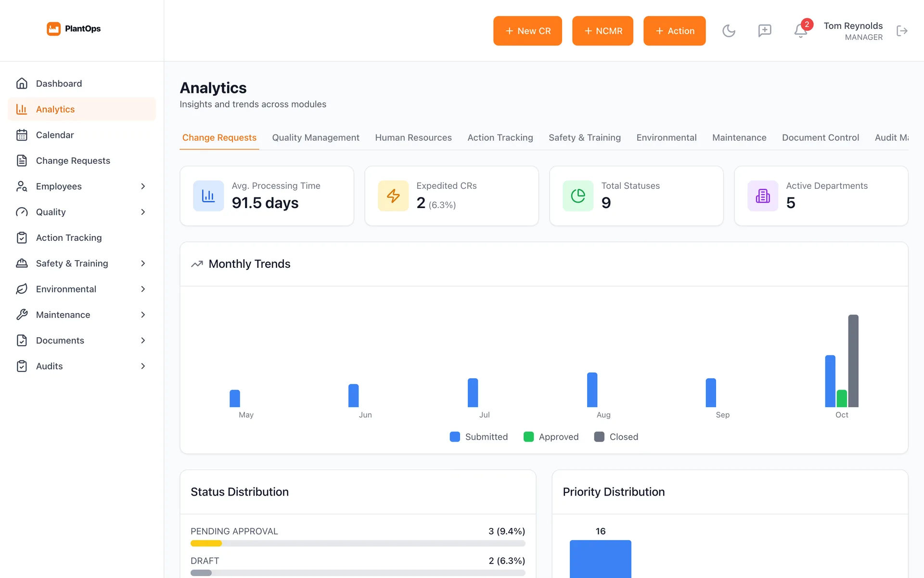This screenshot has height=578, width=924.
Task: Click the Tom Reynolds user profile
Action: 853,31
